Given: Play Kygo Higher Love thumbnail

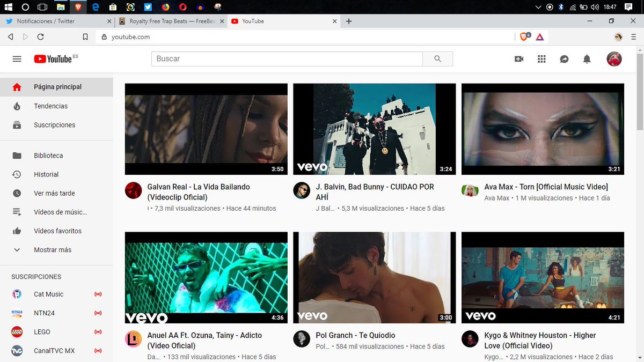Looking at the screenshot, I should click(543, 277).
